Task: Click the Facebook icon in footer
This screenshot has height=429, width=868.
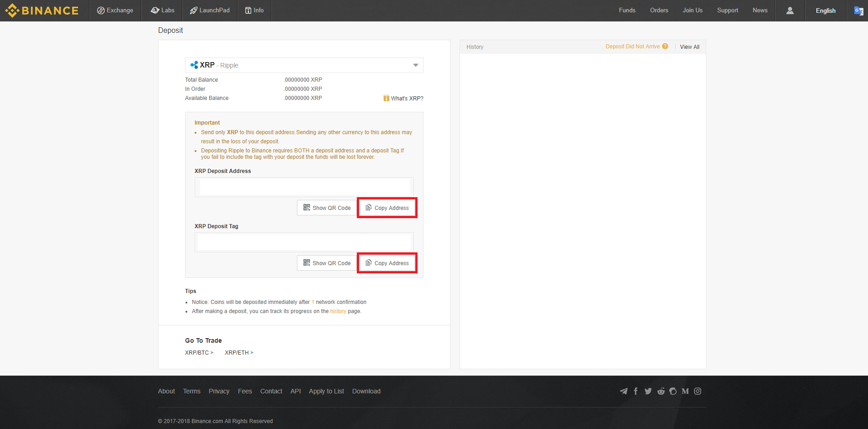Action: pos(635,391)
